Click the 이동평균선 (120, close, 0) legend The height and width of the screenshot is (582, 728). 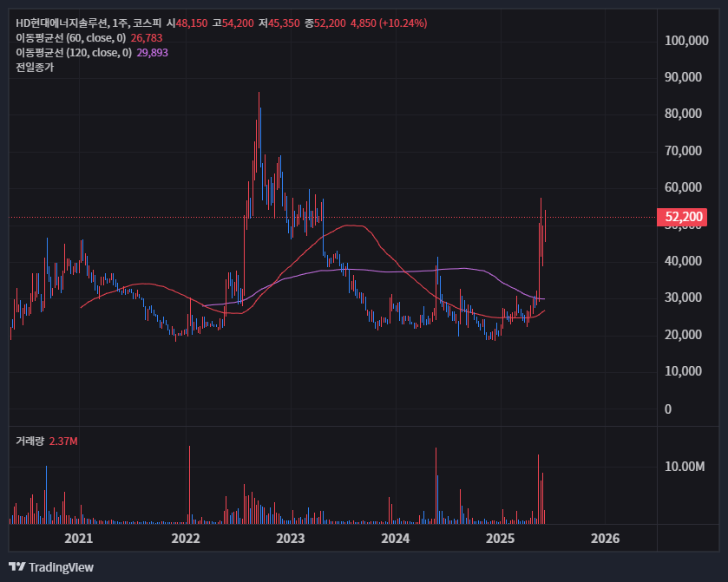coord(74,53)
